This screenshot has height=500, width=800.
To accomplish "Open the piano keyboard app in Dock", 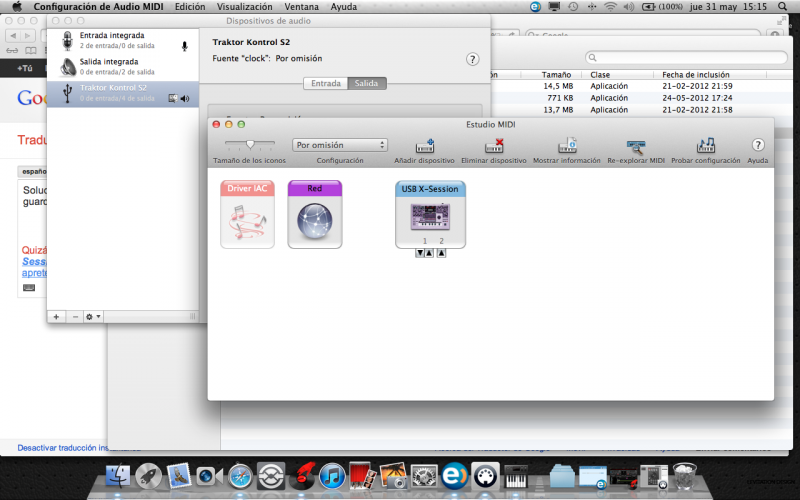I will [516, 477].
